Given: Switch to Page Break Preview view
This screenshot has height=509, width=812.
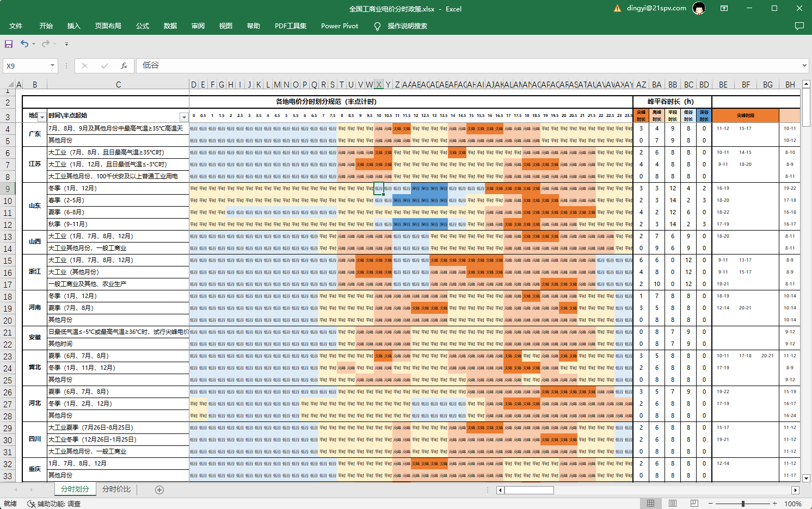Looking at the screenshot, I should tap(694, 504).
